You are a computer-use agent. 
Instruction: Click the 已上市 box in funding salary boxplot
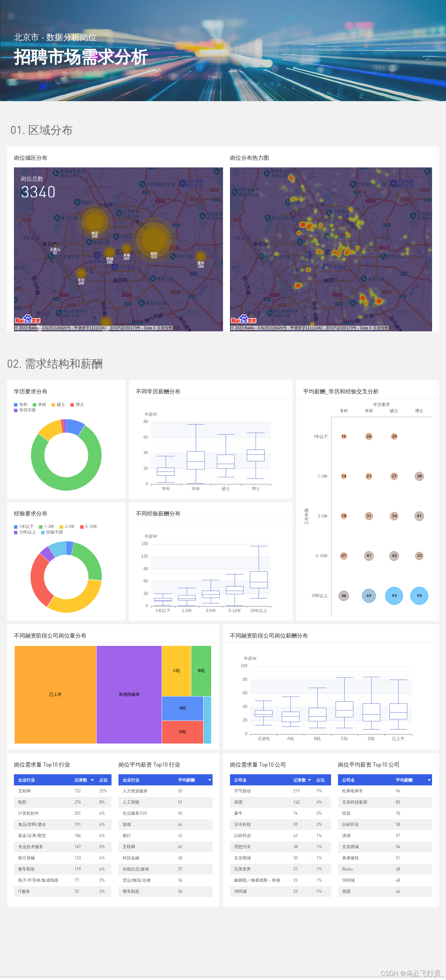click(x=398, y=711)
